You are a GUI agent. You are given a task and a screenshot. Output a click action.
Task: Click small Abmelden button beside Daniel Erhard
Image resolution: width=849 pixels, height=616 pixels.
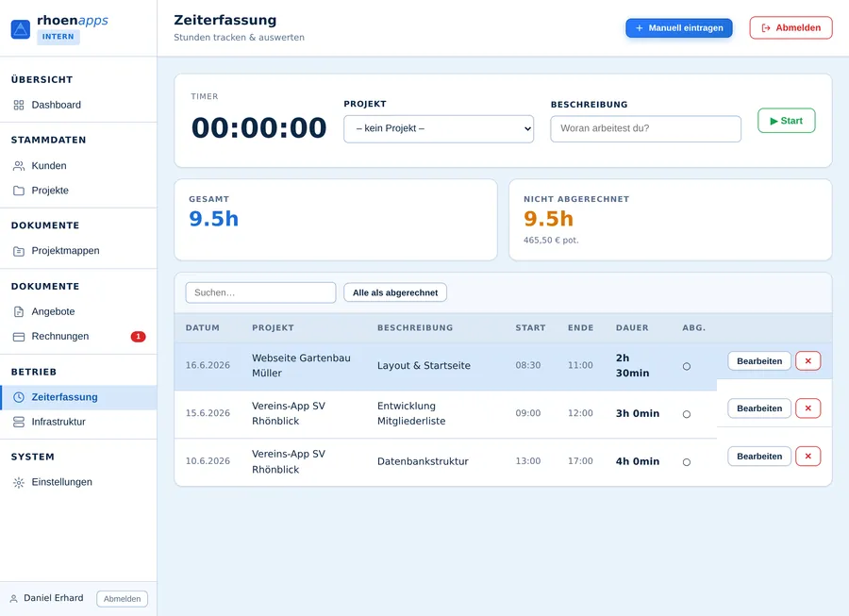click(122, 599)
